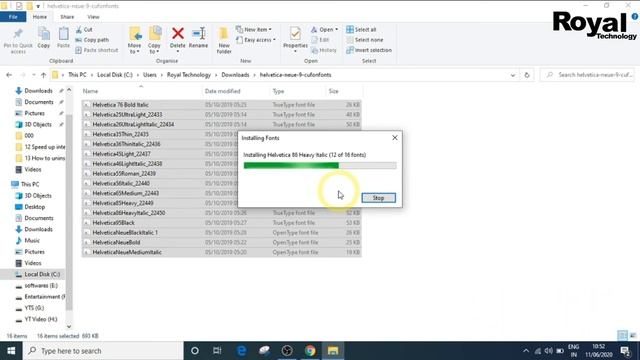The height and width of the screenshot is (360, 640).
Task: Select Helvetica 76 Bold Italic file
Action: (222, 105)
